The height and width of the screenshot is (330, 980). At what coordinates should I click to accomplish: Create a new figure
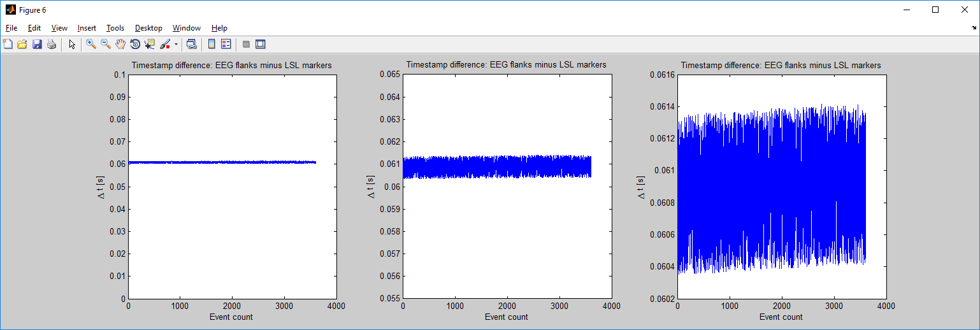pyautogui.click(x=8, y=44)
